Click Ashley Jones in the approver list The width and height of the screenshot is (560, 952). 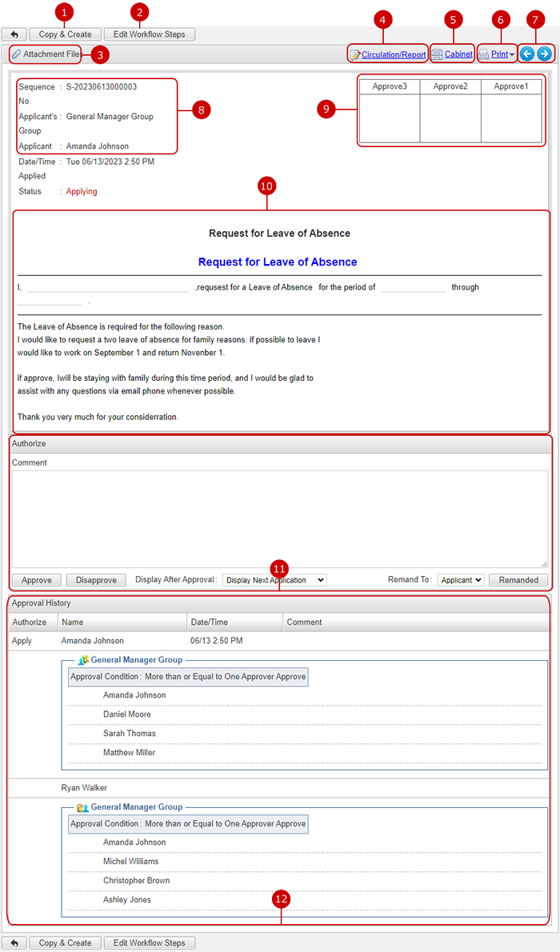click(127, 899)
